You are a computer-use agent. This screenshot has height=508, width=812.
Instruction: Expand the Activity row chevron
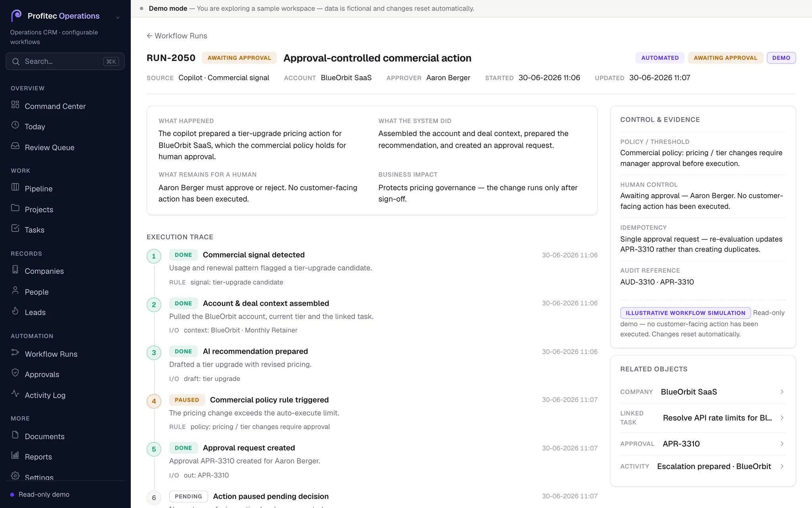coord(782,466)
